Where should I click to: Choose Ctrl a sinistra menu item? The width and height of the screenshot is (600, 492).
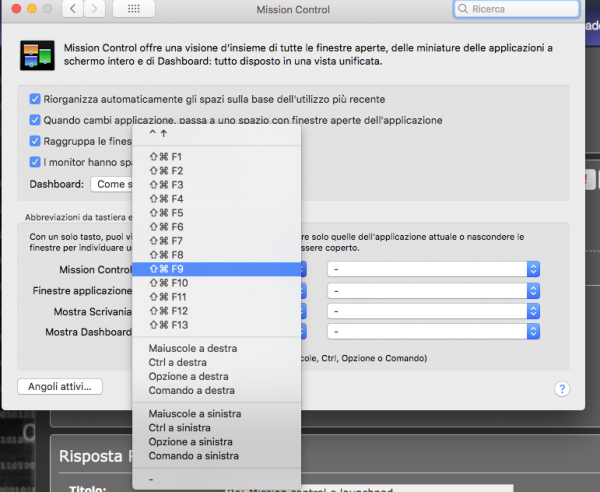tap(217, 428)
